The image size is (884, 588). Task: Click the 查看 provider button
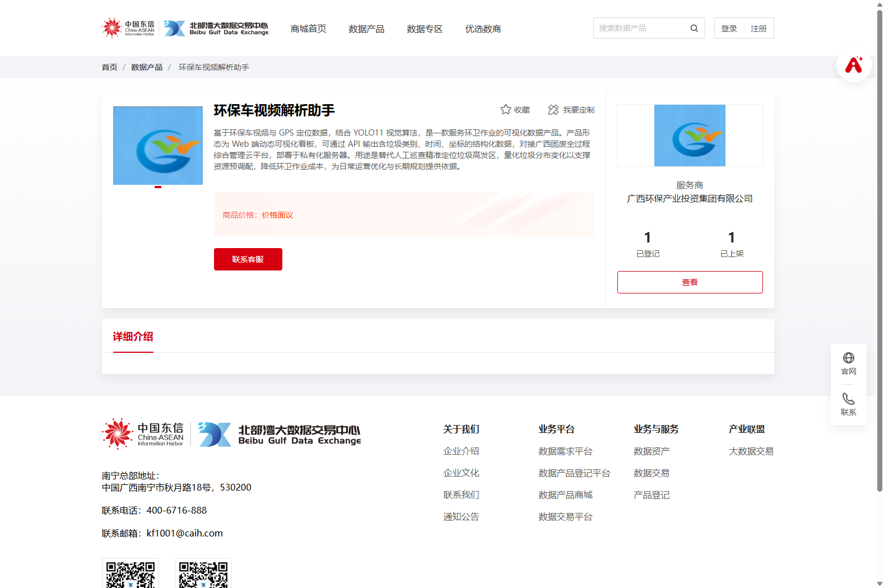690,282
